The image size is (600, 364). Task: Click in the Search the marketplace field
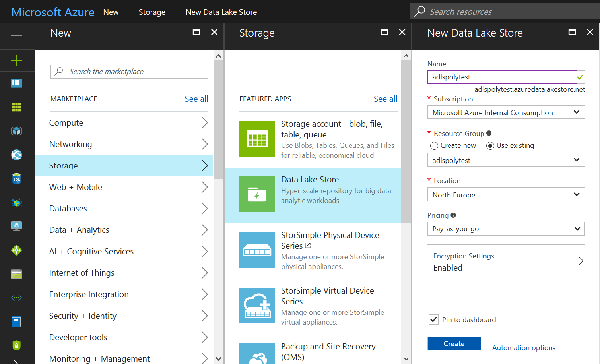tap(129, 72)
